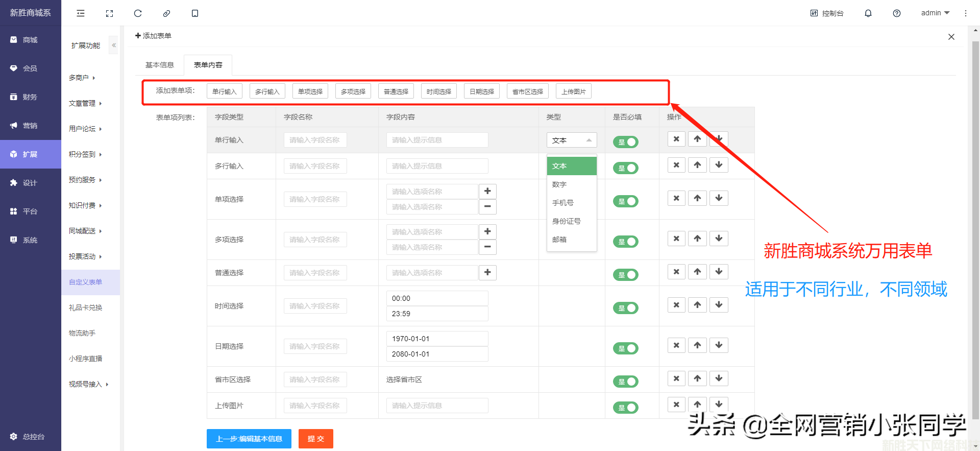
Task: Toggle required switch for 单项选择
Action: [626, 201]
